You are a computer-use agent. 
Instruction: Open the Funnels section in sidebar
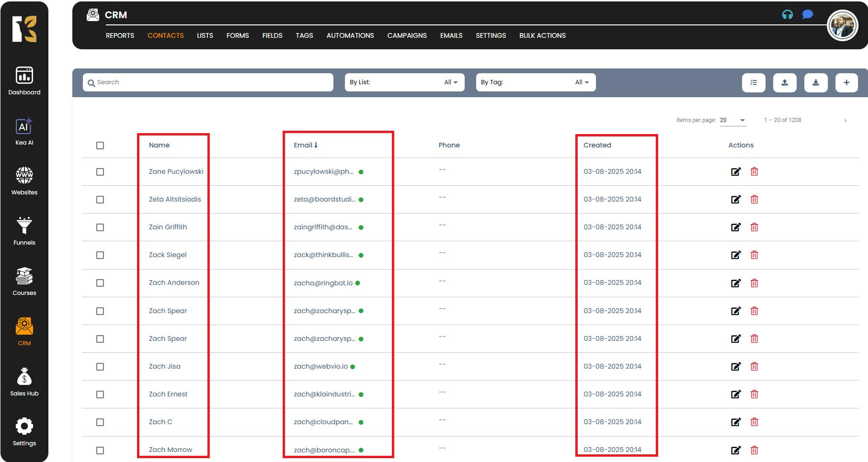coord(24,231)
